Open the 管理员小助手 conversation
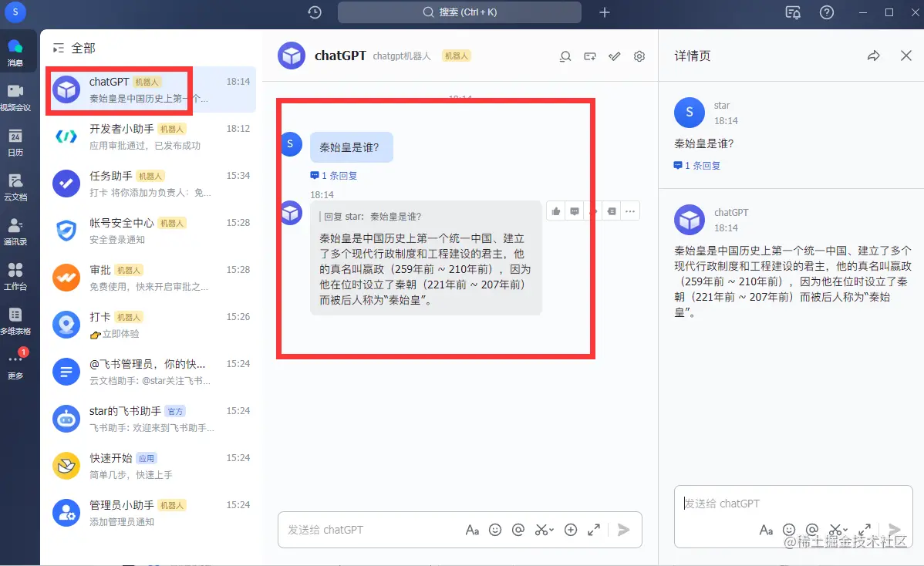The width and height of the screenshot is (924, 566). [151, 513]
